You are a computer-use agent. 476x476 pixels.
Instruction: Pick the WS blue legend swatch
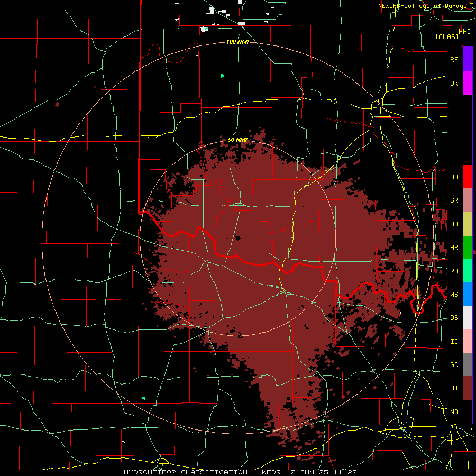(x=467, y=294)
